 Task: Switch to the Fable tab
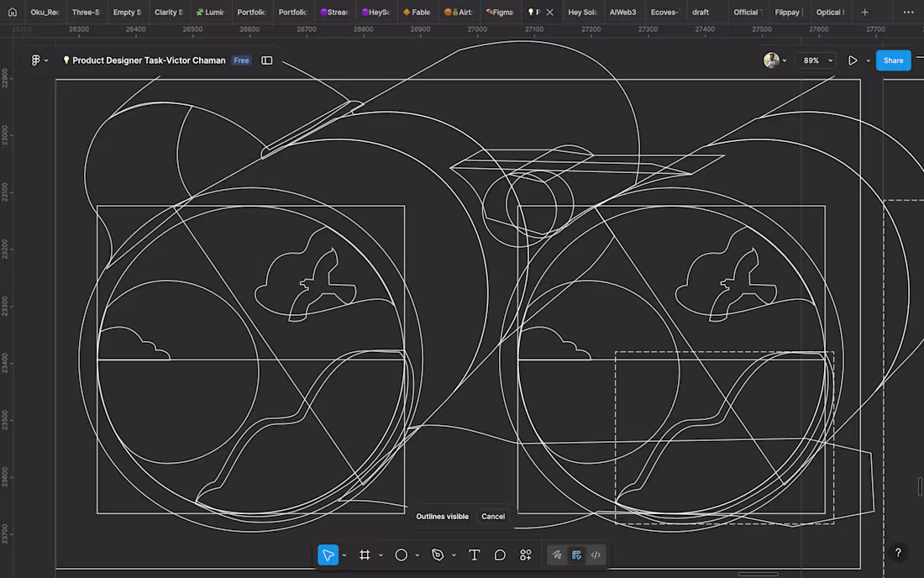tap(417, 13)
